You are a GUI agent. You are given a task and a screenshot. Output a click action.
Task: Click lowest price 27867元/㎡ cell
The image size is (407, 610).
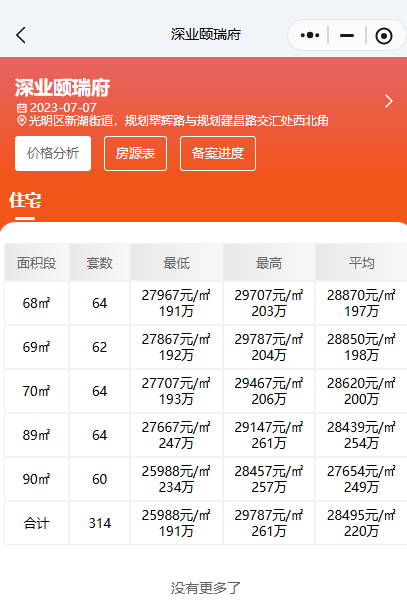click(x=176, y=347)
